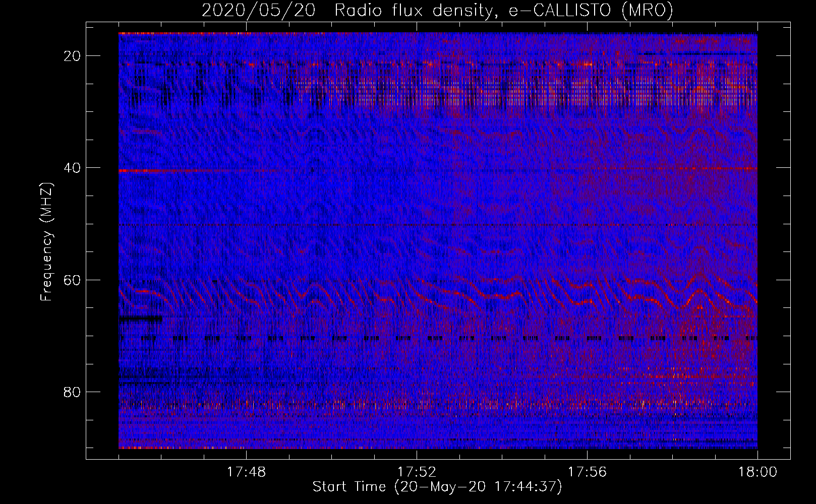This screenshot has height=504, width=816.
Task: Click the "Frequency (MHZ)" axis label
Action: coord(46,242)
